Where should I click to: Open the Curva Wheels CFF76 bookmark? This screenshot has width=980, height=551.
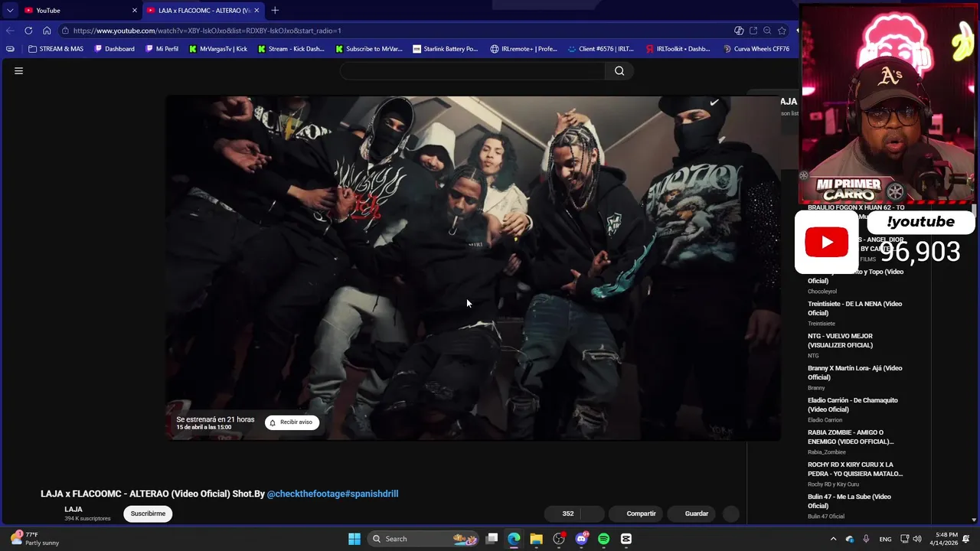pyautogui.click(x=756, y=49)
